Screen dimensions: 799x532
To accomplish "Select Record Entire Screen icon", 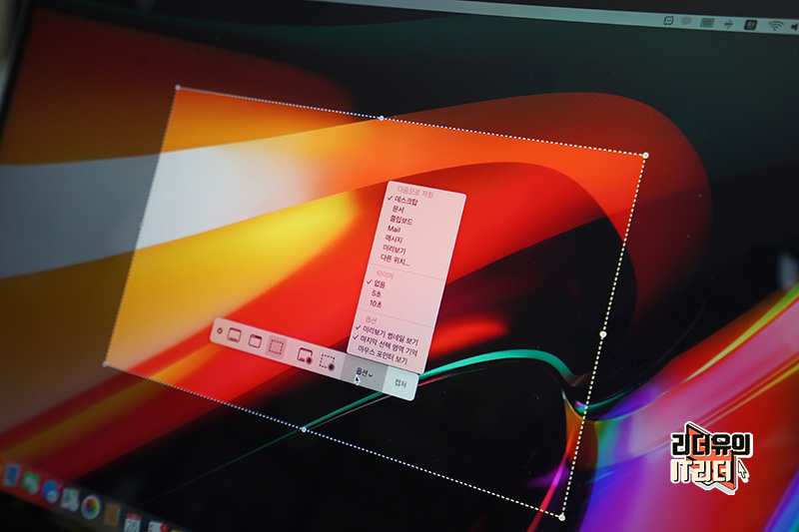I will coord(305,355).
